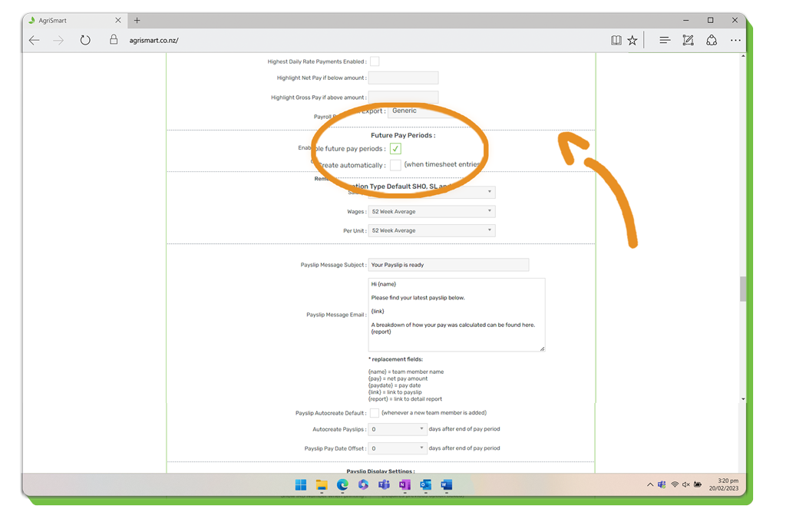The width and height of the screenshot is (786, 532).
Task: Open the Hub lines icon in toolbar
Action: point(665,41)
